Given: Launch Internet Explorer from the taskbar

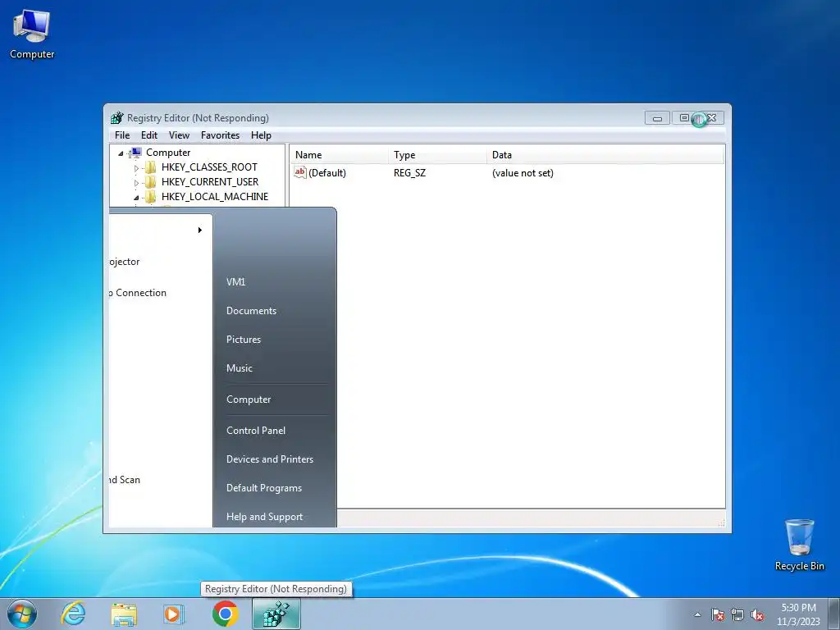Looking at the screenshot, I should tap(73, 614).
